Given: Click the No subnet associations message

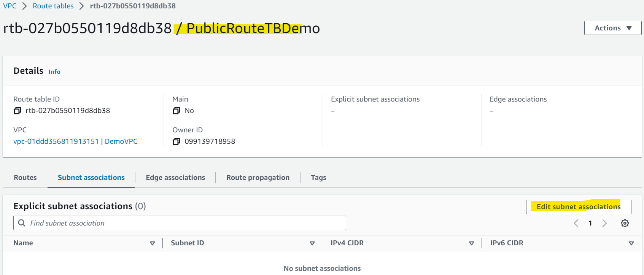Looking at the screenshot, I should tap(322, 269).
